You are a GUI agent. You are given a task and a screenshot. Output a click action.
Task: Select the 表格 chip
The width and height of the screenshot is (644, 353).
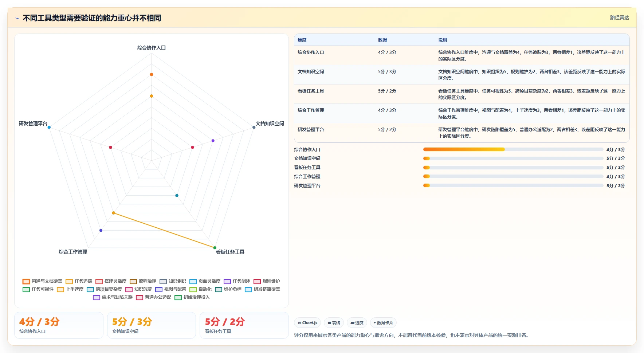334,323
